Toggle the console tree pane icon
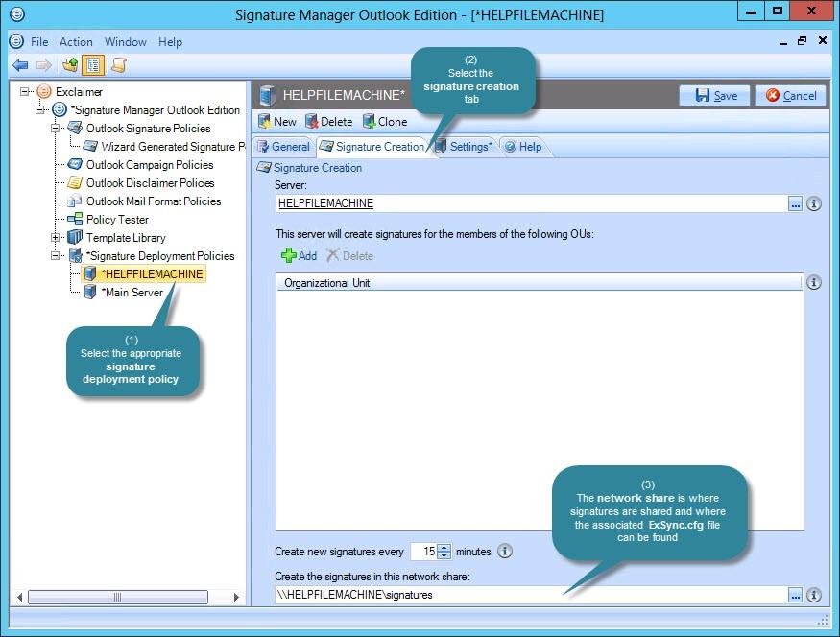840x637 pixels. [93, 65]
